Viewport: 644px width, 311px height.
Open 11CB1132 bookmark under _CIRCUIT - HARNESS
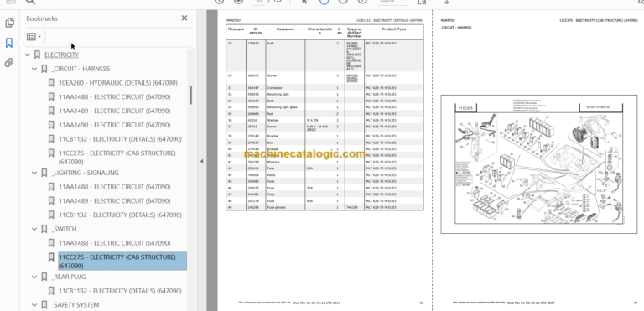(x=120, y=139)
